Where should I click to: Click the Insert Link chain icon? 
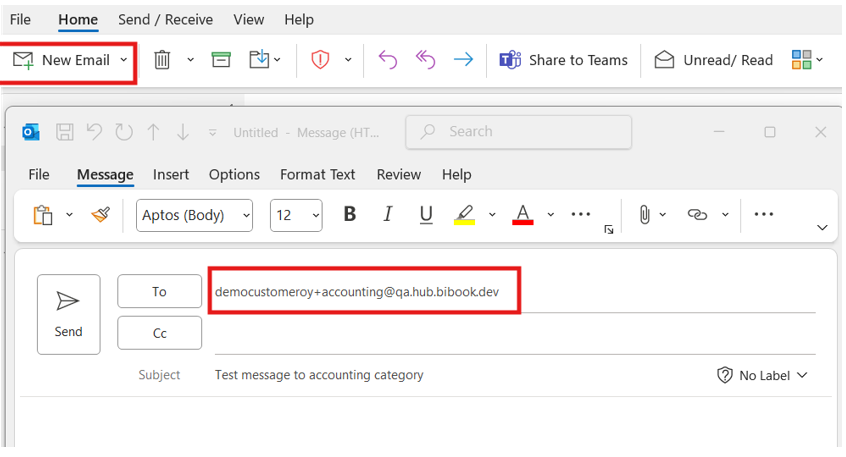click(697, 215)
